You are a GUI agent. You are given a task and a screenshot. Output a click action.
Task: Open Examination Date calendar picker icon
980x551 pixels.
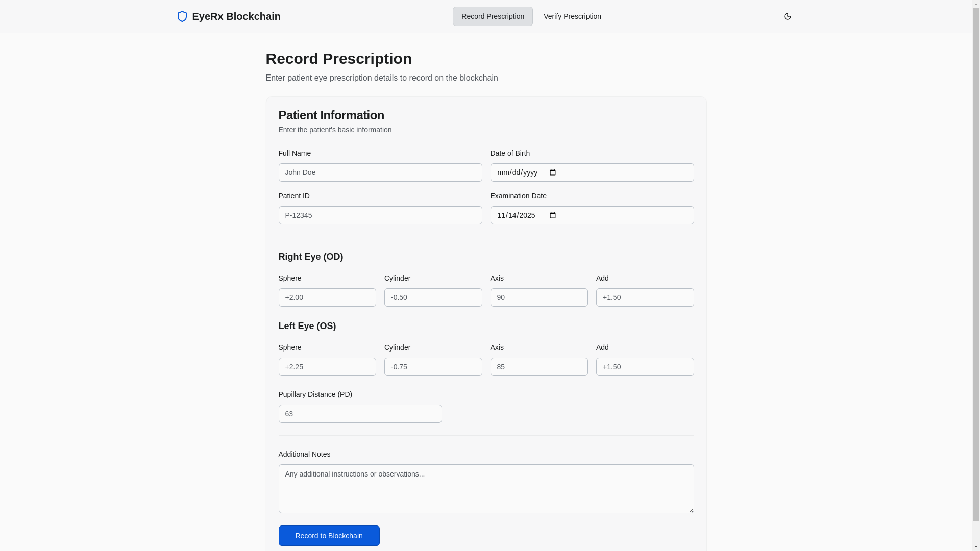click(x=553, y=215)
